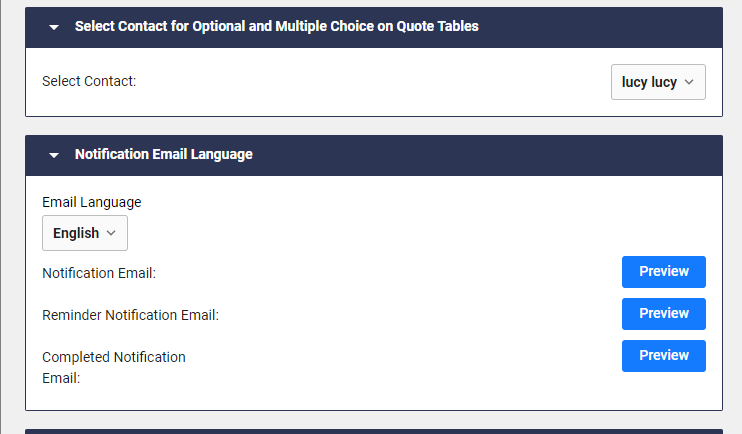This screenshot has height=434, width=742.
Task: Collapse Notification Email Language section using its arrow
Action: [54, 155]
